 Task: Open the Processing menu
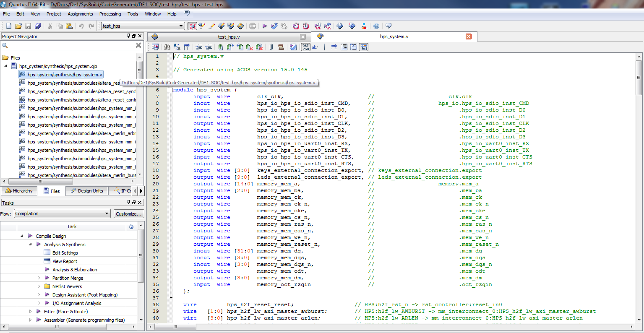tap(110, 14)
